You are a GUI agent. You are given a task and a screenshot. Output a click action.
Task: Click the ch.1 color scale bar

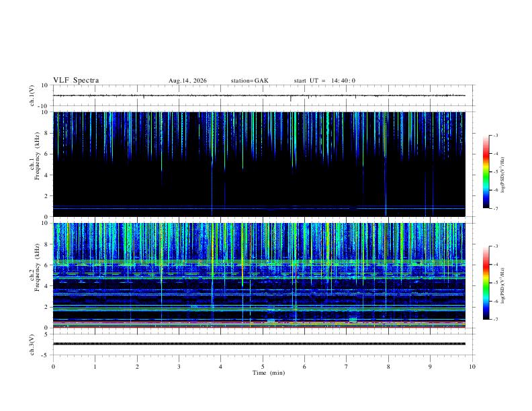click(x=486, y=172)
